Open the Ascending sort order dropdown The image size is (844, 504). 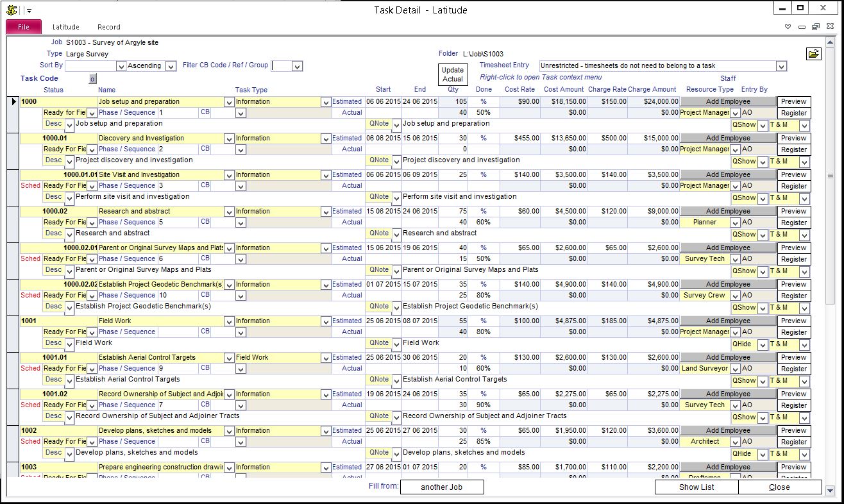(x=171, y=66)
